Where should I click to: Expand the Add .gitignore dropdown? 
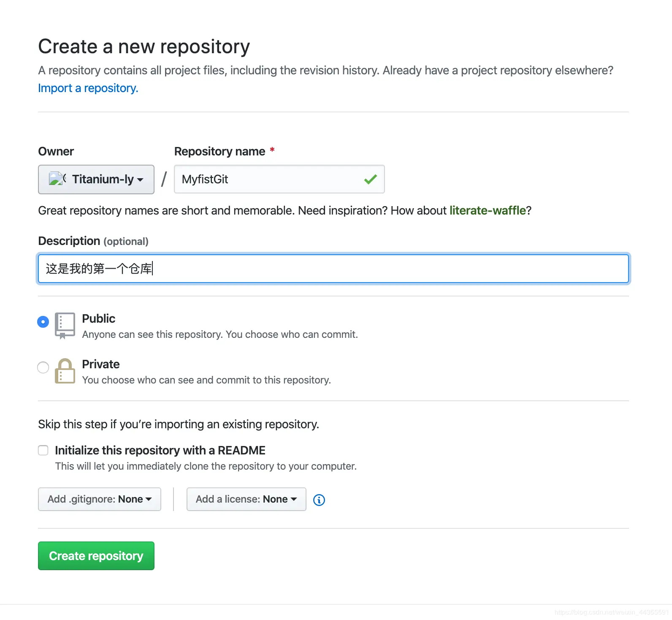click(100, 499)
